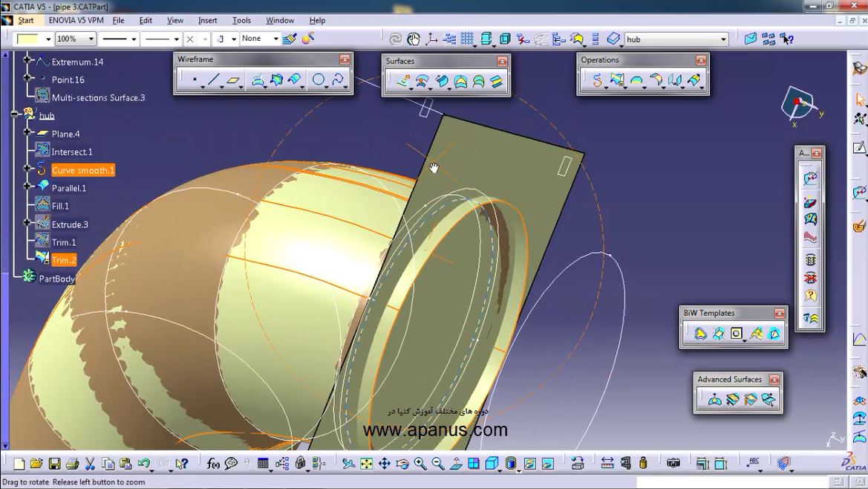Toggle the Manual Update hand icon
This screenshot has height=489, width=868.
pyautogui.click(x=413, y=39)
